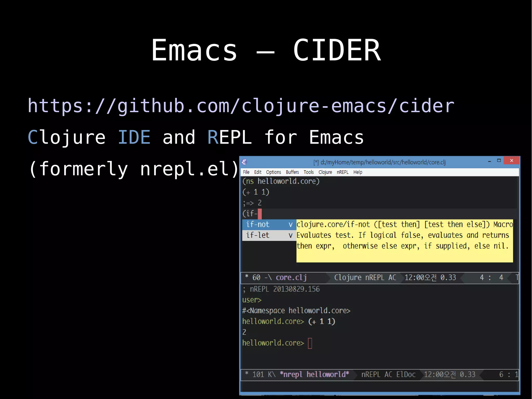This screenshot has width=532, height=399.
Task: Open the File menu in Emacs
Action: point(246,172)
